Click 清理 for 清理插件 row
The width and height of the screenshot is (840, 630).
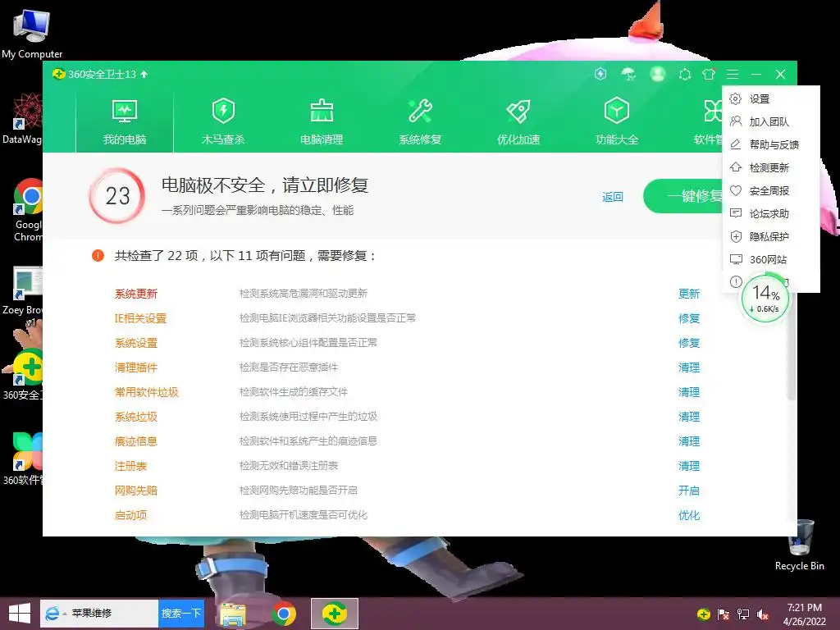689,367
